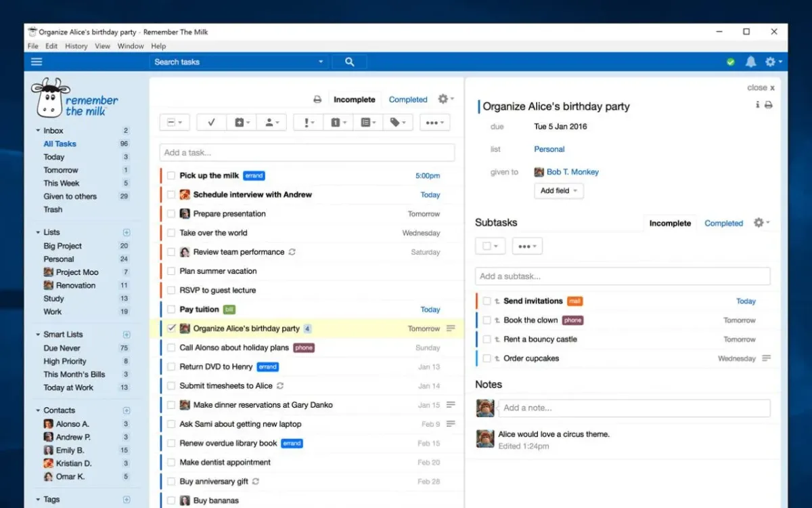Close the task details panel
Viewport: 812px width, 508px height.
click(x=761, y=87)
